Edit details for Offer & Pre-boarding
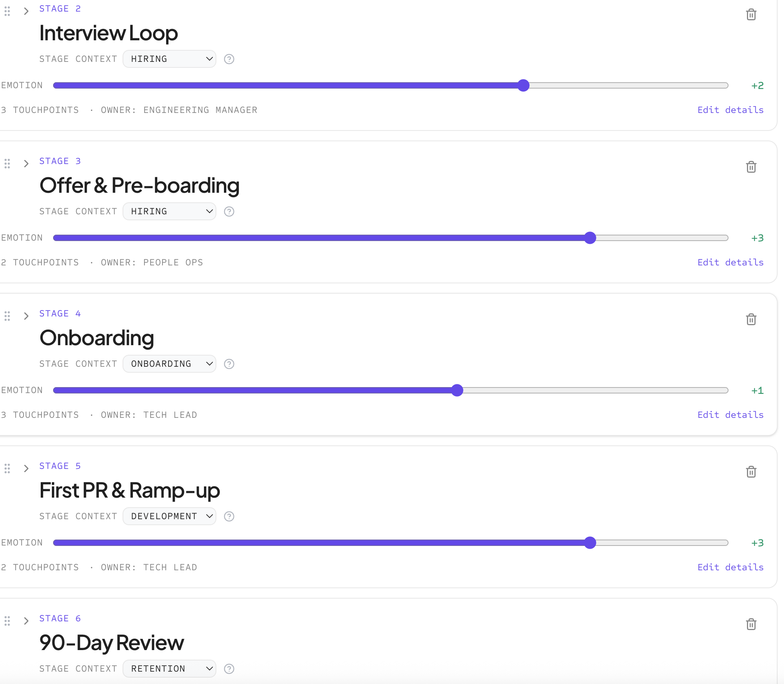 [x=731, y=263]
